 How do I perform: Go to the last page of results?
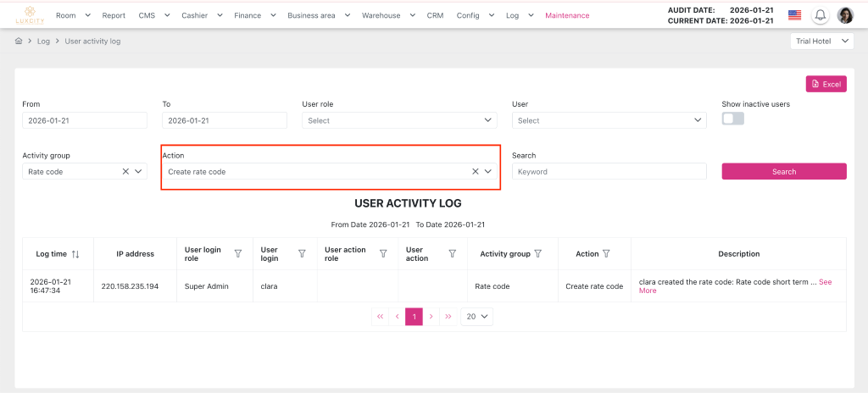tap(448, 316)
